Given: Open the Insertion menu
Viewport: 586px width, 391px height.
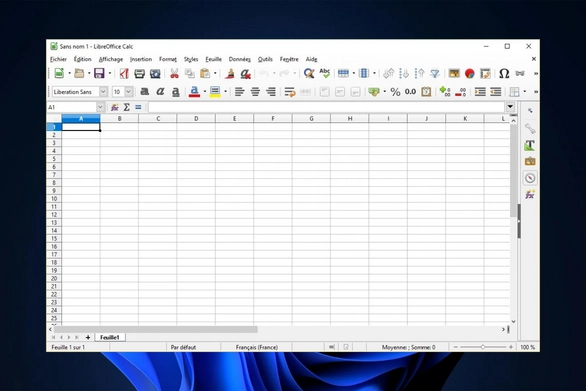Looking at the screenshot, I should pos(141,59).
